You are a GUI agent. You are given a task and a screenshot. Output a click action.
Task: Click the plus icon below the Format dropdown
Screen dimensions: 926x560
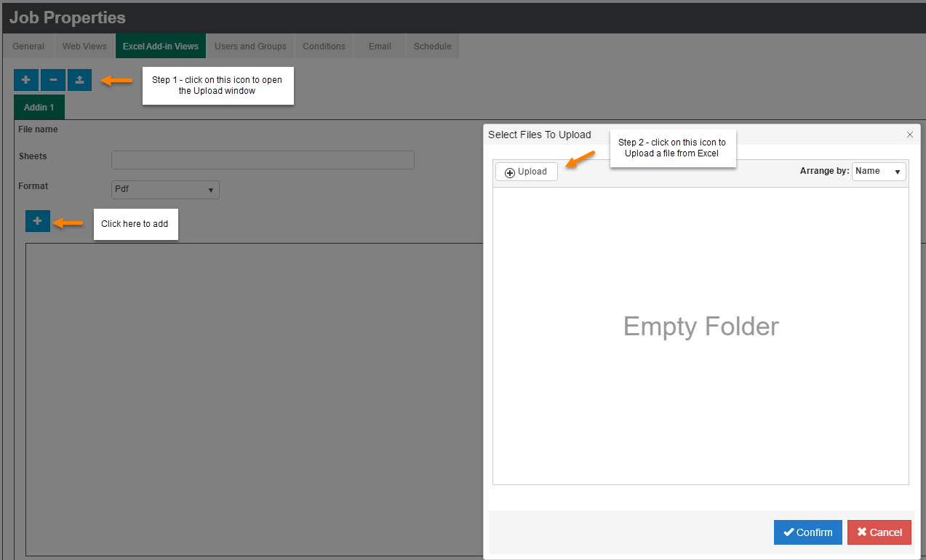(x=38, y=221)
